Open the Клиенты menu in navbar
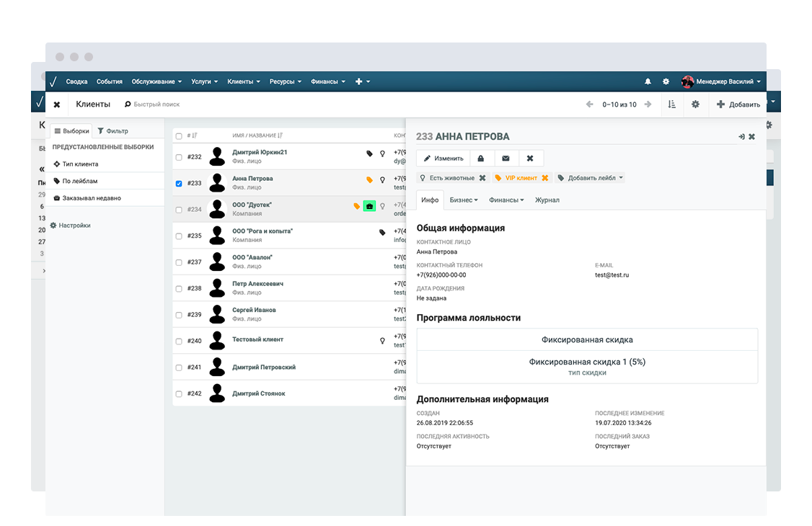Image resolution: width=812 pixels, height=526 pixels. coord(244,81)
